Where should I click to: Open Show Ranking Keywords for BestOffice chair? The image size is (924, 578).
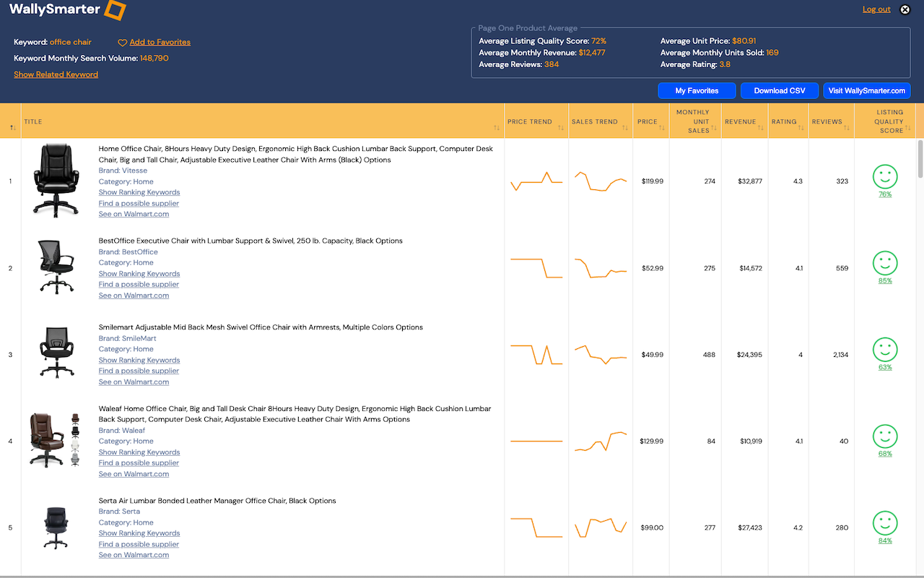click(139, 274)
